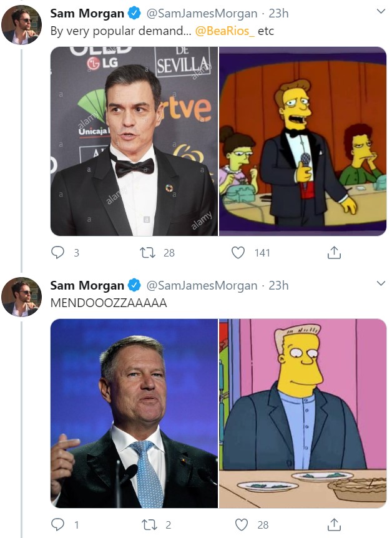Image resolution: width=392 pixels, height=538 pixels.
Task: Open the cartoon image with pink background
Action: [x=303, y=413]
